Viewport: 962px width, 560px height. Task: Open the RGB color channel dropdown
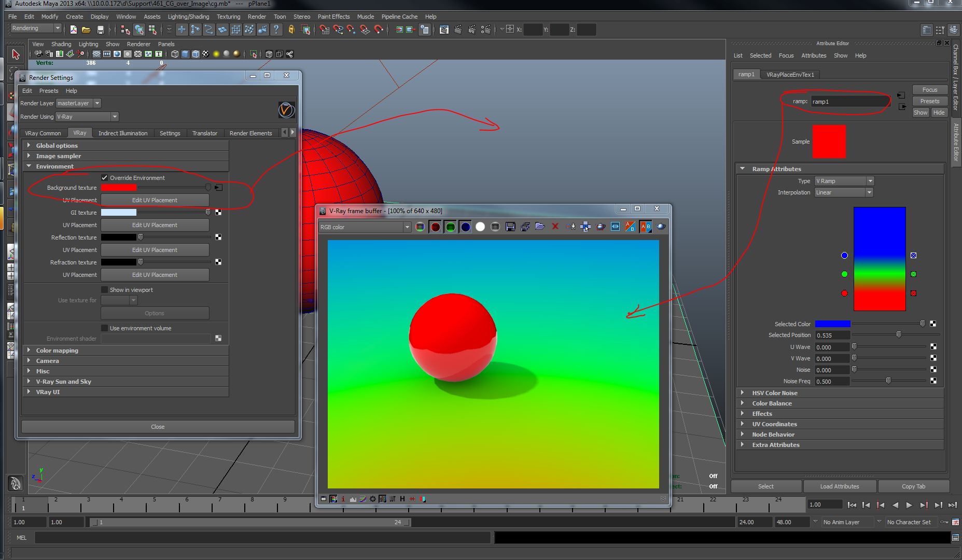pyautogui.click(x=365, y=227)
